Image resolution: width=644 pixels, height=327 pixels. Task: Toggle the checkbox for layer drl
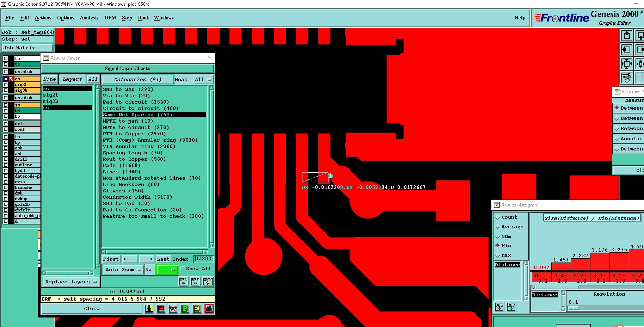6,124
